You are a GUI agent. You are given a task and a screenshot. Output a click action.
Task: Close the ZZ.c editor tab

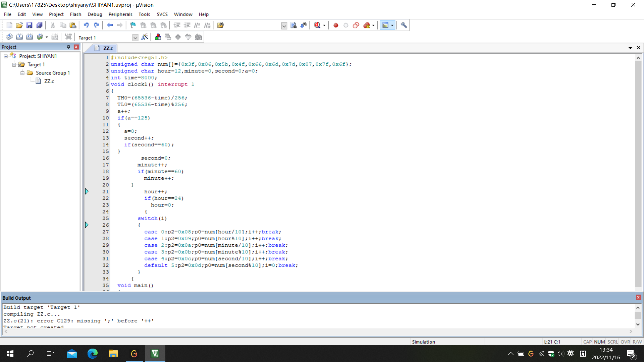pos(639,48)
